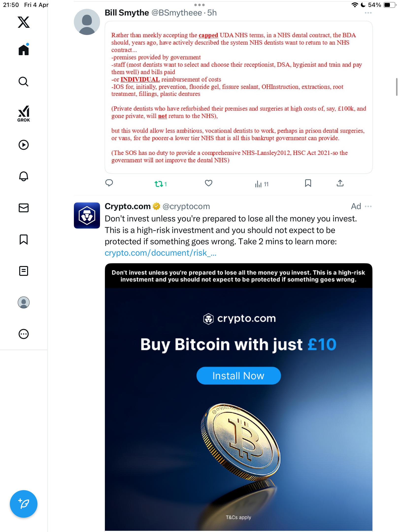Open the crypto.com/document/risk link
399x532 pixels.
(161, 253)
